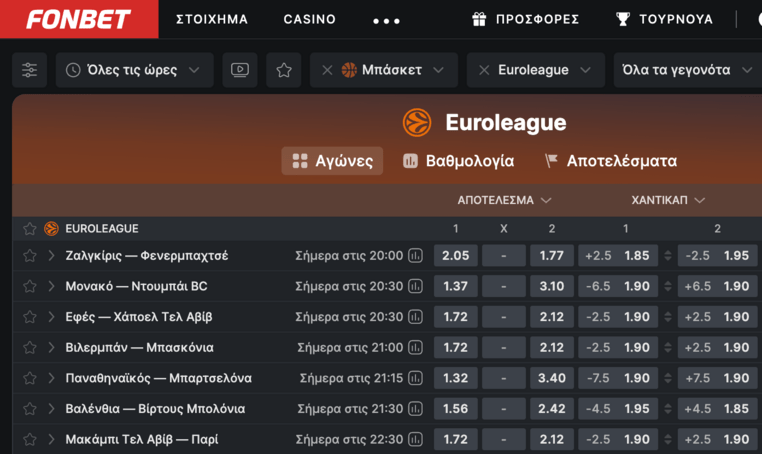Bet on Ζαλγκίρις win at 2.05
Image resolution: width=762 pixels, height=454 pixels.
(455, 256)
